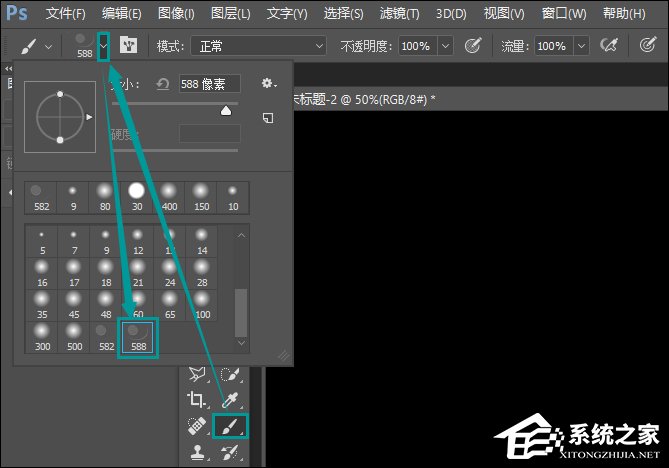This screenshot has width=669, height=468.
Task: Pick the recent hard round 30 brush
Action: coord(137,198)
